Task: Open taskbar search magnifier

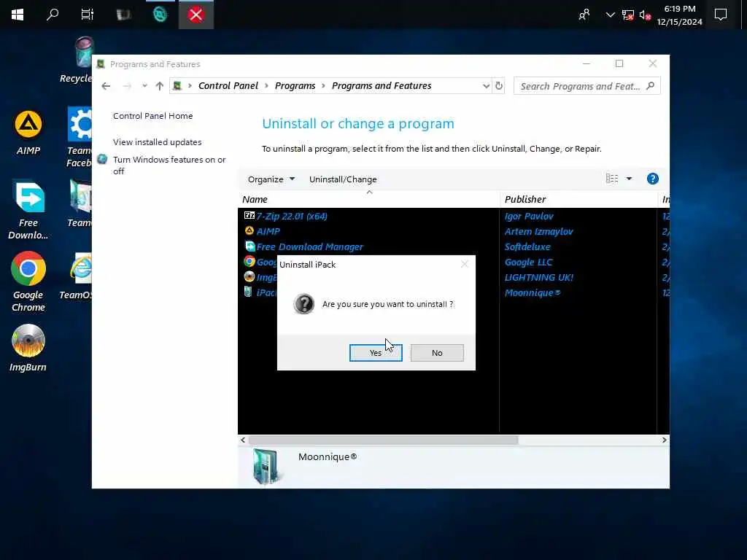Action: [x=53, y=15]
